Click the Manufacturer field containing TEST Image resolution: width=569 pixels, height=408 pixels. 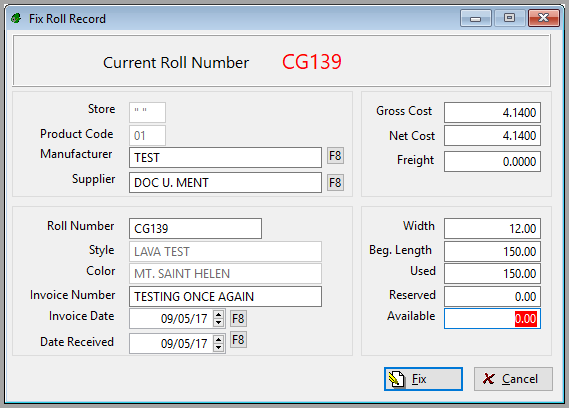225,158
